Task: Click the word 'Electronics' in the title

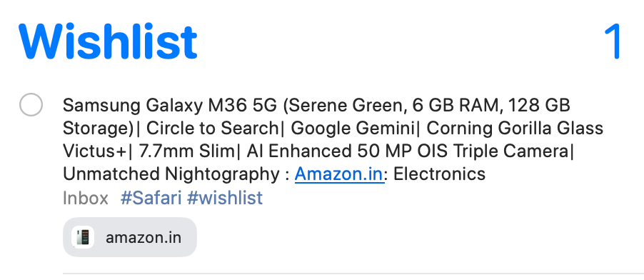Action: (439, 174)
